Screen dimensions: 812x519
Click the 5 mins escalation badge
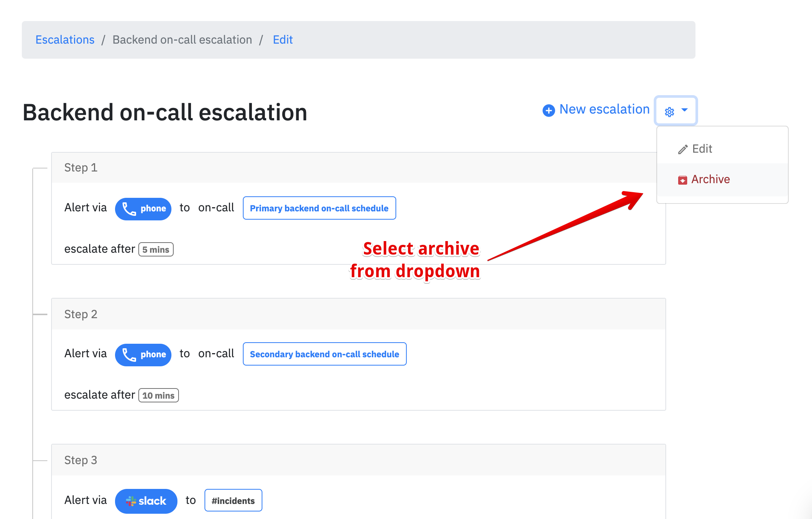(x=156, y=249)
